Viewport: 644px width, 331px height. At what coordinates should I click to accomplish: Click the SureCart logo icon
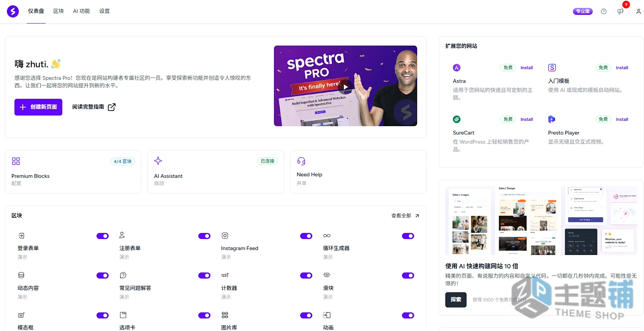pos(457,119)
